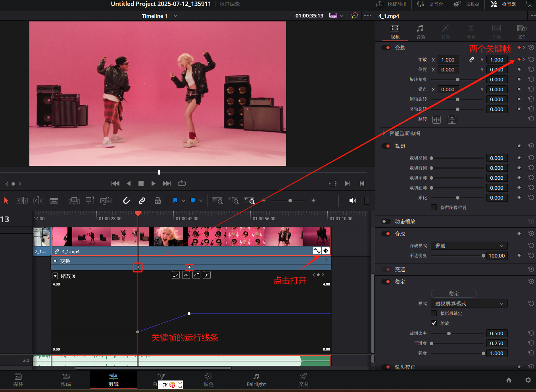Click the mute speaker icon
536x392 pixels.
352,201
